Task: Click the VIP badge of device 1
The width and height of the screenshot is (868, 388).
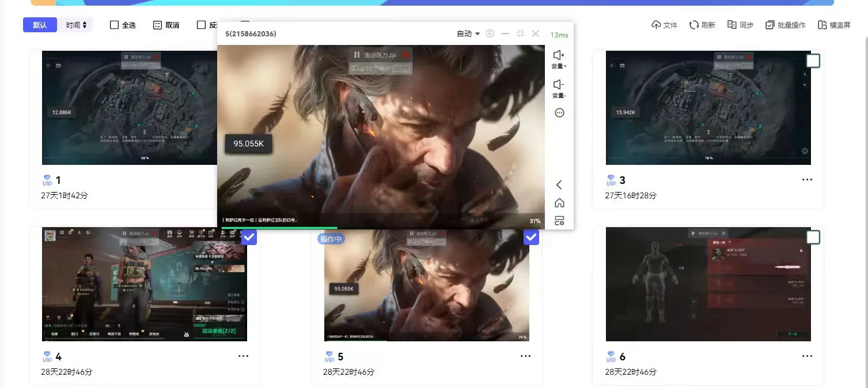Action: click(47, 180)
